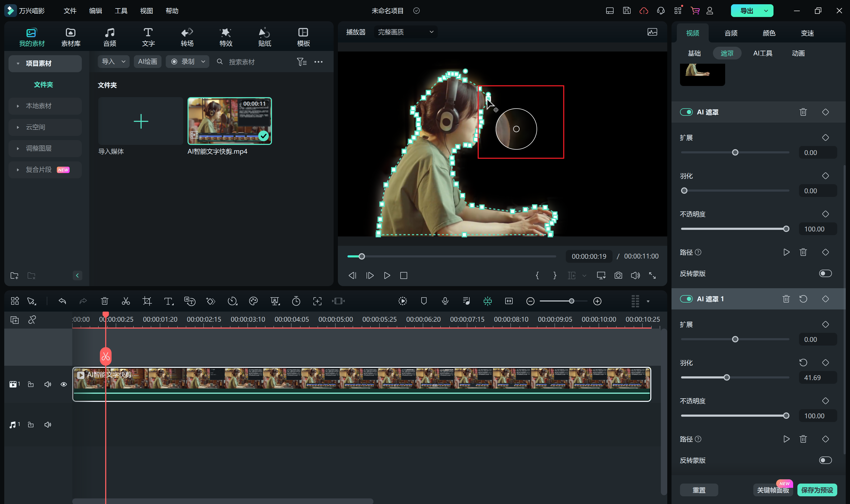Screen dimensions: 850x504
Task: Open the Effects (特效) panel
Action: pyautogui.click(x=226, y=37)
